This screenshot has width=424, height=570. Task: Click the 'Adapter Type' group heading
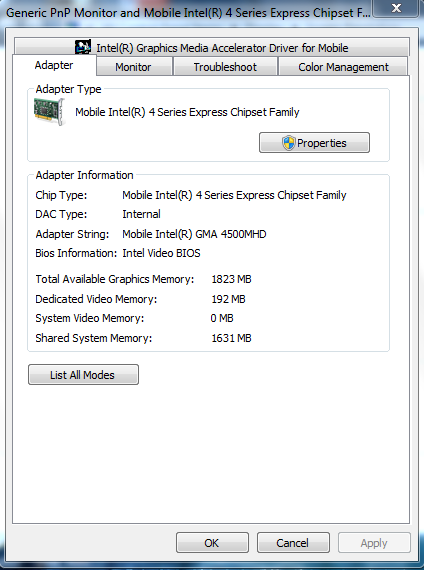click(x=68, y=89)
